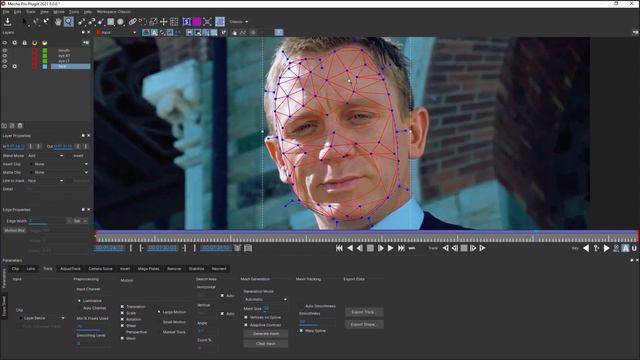
Task: Choose the Zoom magnifier tool
Action: click(69, 22)
